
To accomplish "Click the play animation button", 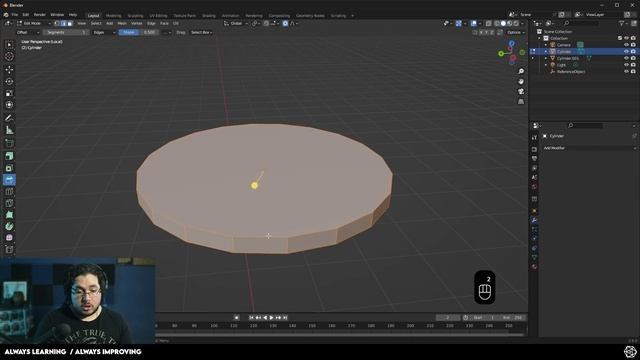I will click(x=271, y=318).
